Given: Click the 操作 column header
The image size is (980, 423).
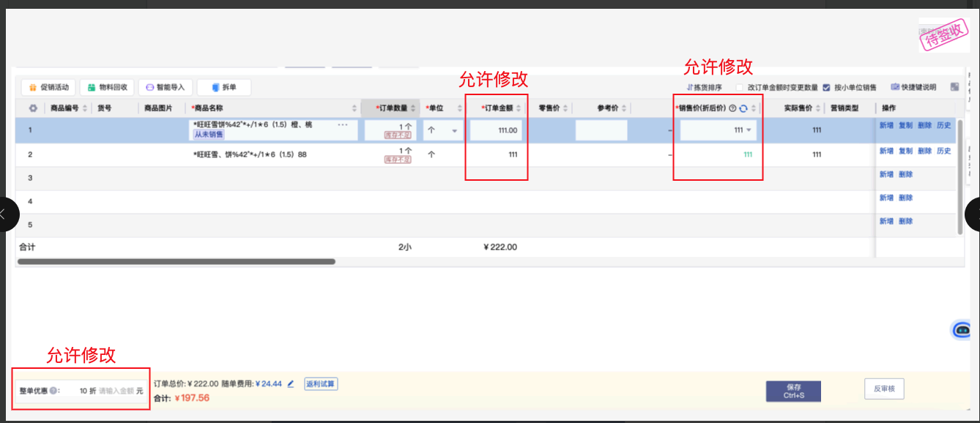Looking at the screenshot, I should (888, 108).
